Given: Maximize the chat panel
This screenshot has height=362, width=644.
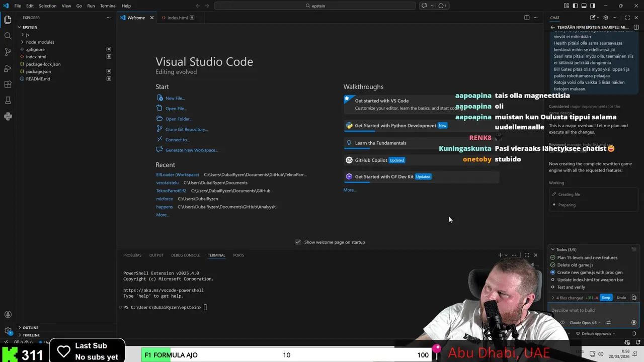Looking at the screenshot, I should (x=626, y=18).
